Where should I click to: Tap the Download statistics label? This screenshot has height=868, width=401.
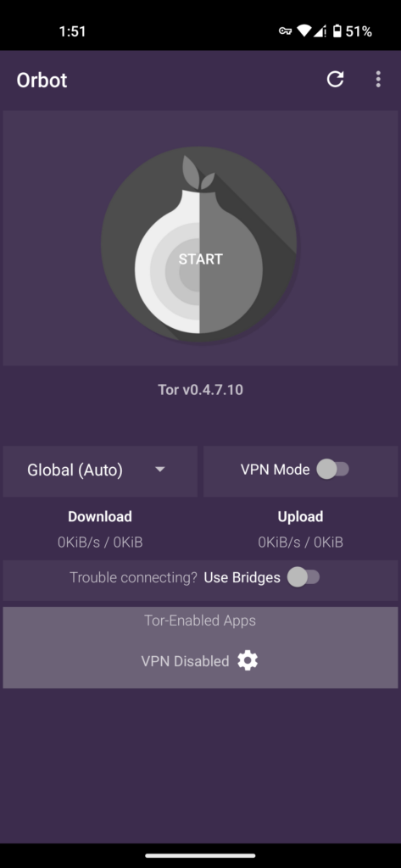[100, 516]
